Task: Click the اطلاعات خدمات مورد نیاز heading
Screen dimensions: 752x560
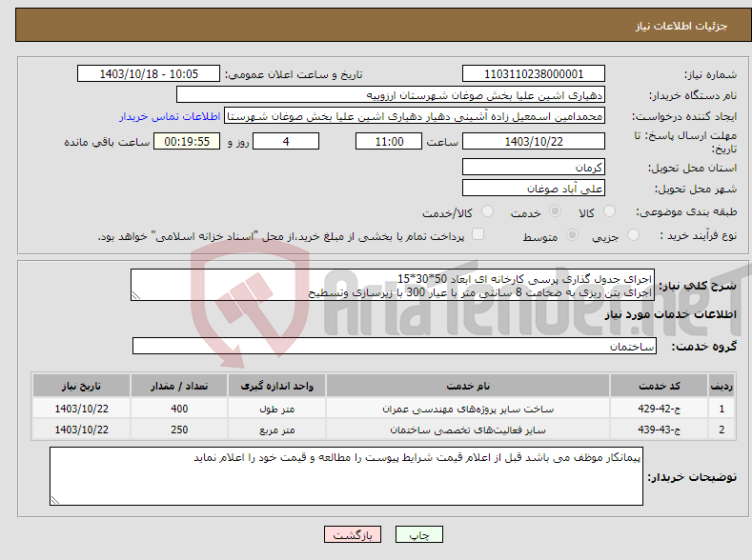Action: [x=670, y=314]
